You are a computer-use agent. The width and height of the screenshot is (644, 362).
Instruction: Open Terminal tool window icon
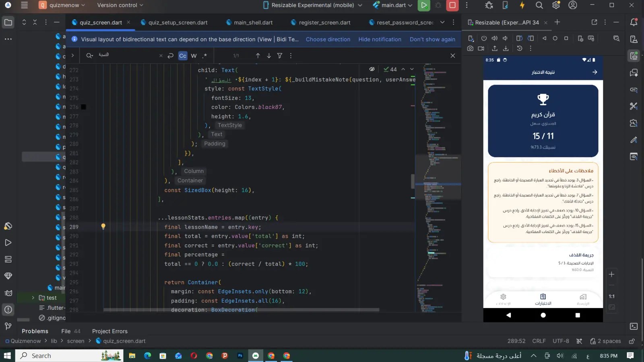634,326
